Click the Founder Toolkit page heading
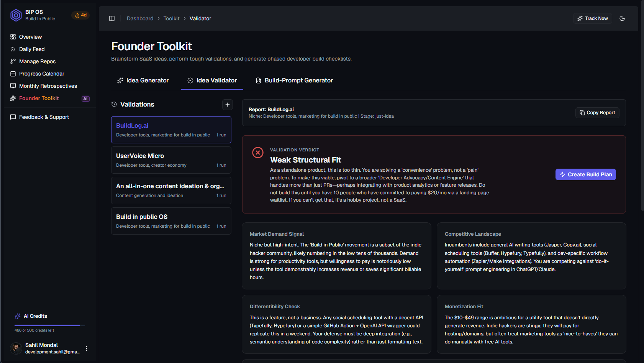This screenshot has height=363, width=644. tap(152, 46)
